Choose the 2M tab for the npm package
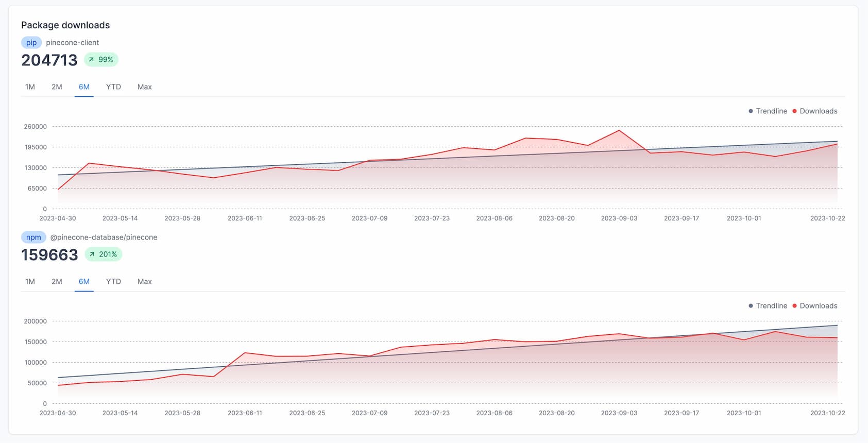The width and height of the screenshot is (868, 443). 57,282
